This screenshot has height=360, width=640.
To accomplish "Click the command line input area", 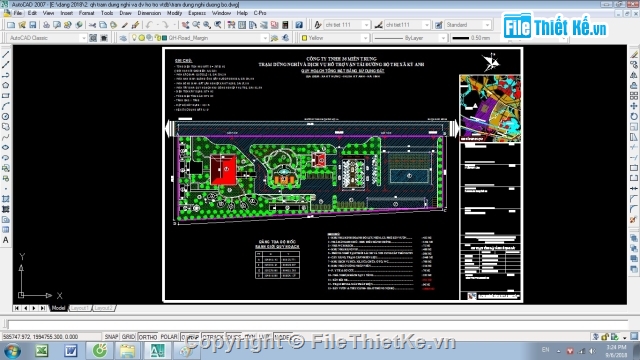I will pyautogui.click(x=316, y=325).
